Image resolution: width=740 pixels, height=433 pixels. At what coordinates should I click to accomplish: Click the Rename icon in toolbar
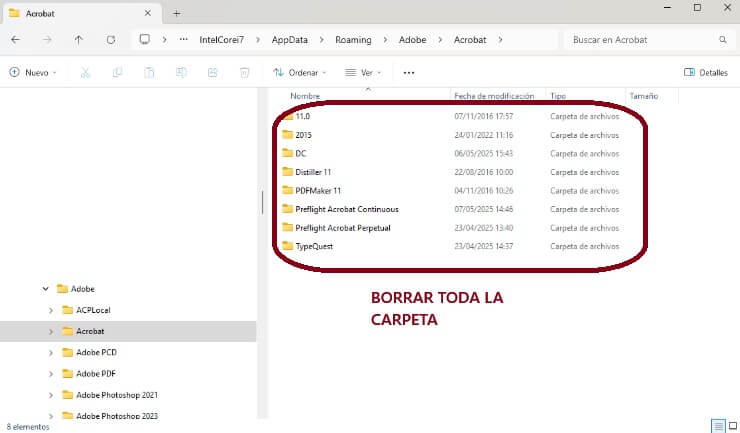click(181, 72)
